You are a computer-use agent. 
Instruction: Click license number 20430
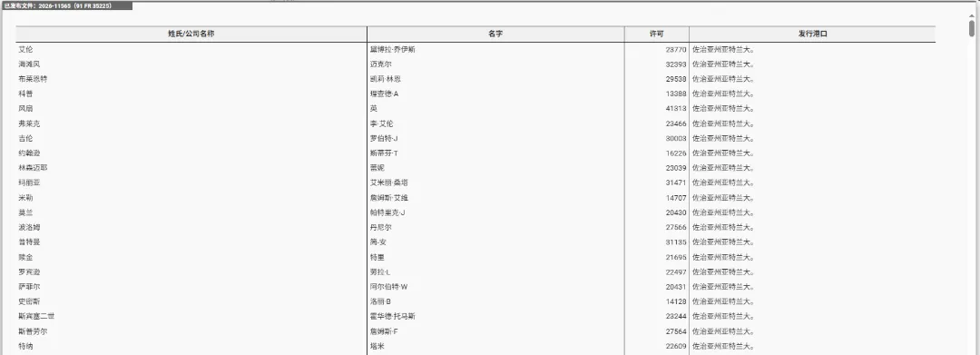click(x=676, y=212)
